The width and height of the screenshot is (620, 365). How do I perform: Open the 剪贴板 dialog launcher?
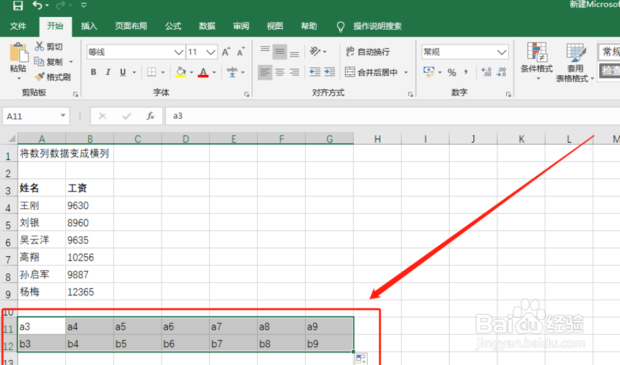[75, 94]
